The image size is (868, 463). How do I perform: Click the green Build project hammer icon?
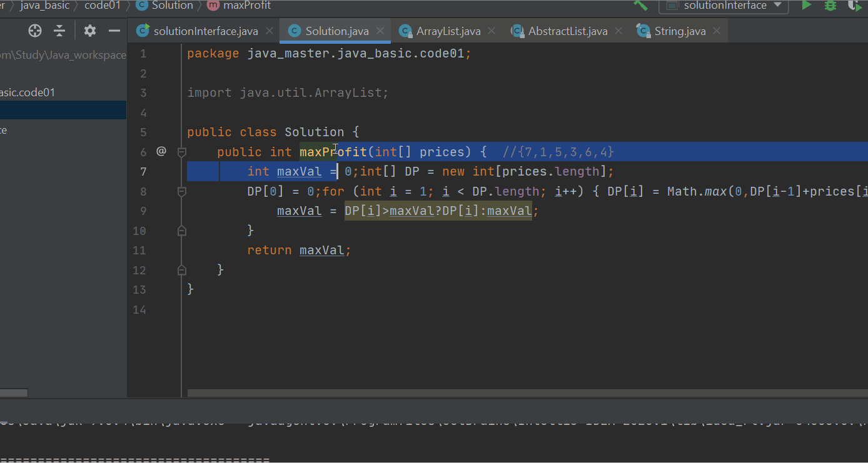pyautogui.click(x=640, y=5)
